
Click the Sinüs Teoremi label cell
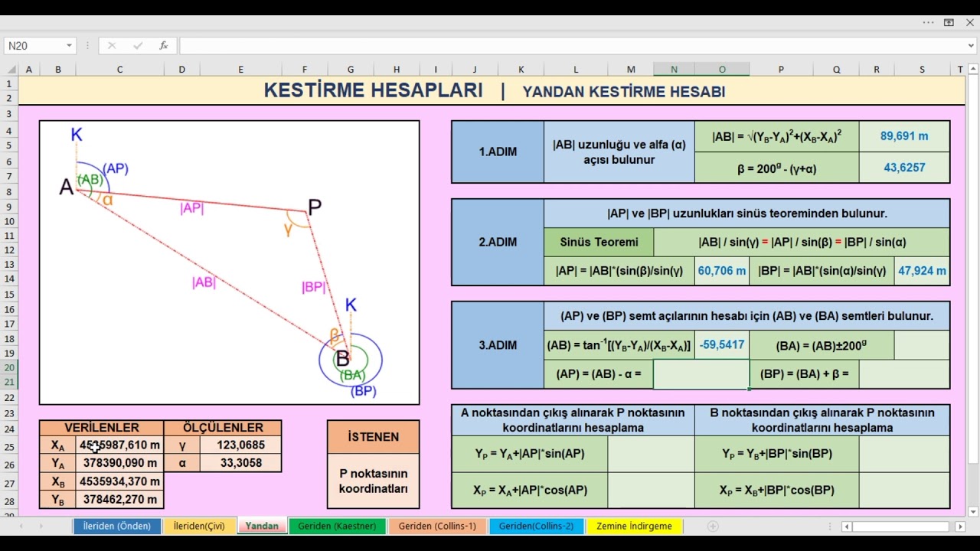[599, 242]
